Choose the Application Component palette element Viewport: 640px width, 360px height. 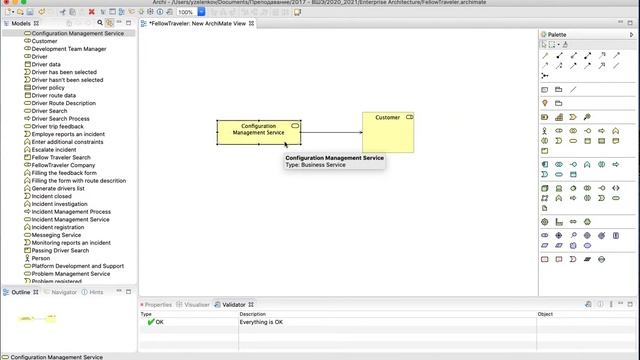click(x=545, y=164)
